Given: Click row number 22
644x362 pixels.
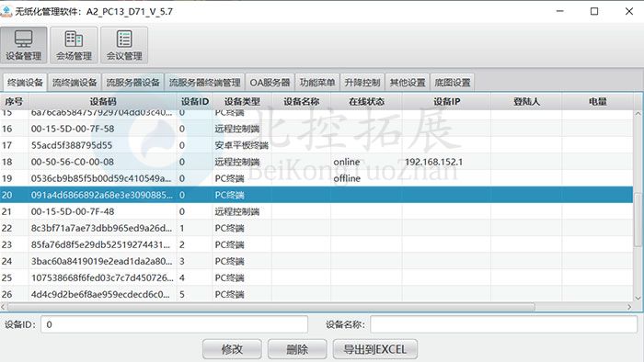Looking at the screenshot, I should click(7, 228).
